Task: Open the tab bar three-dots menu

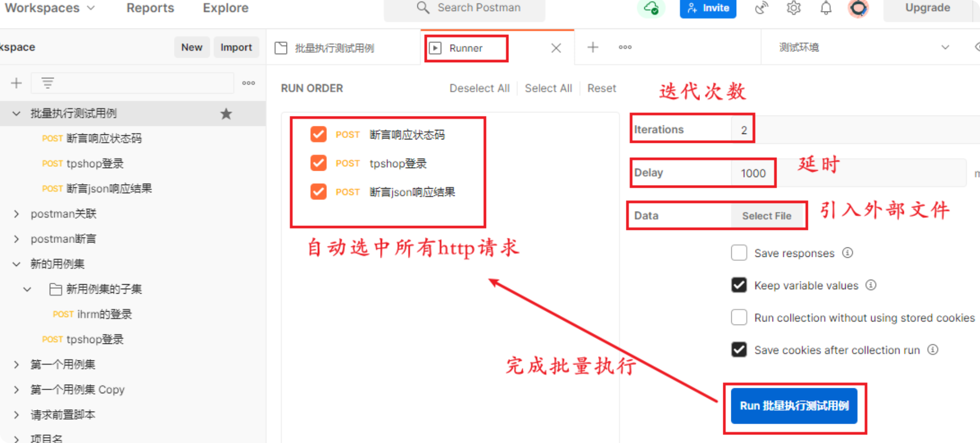Action: click(625, 47)
